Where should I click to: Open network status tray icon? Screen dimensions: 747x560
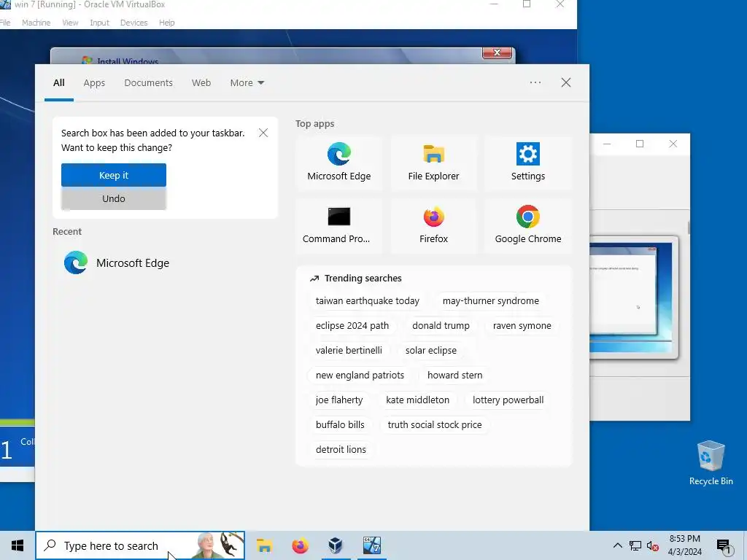635,545
